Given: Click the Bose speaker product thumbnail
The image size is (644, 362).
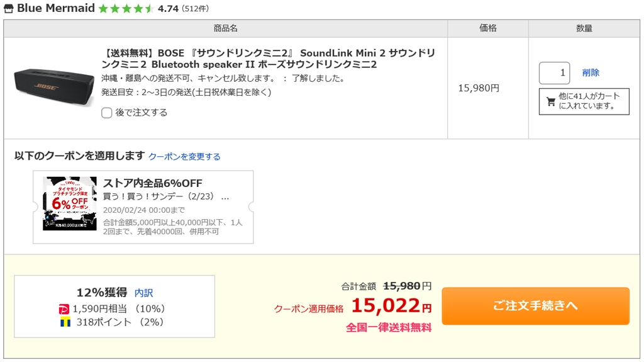Looking at the screenshot, I should pyautogui.click(x=53, y=87).
